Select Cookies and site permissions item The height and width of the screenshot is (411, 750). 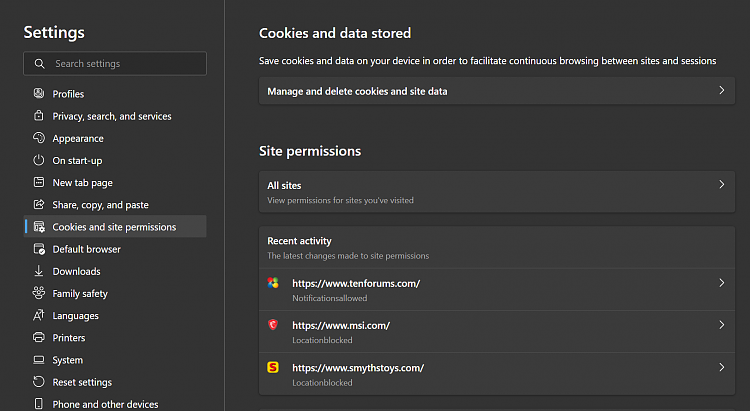[115, 226]
